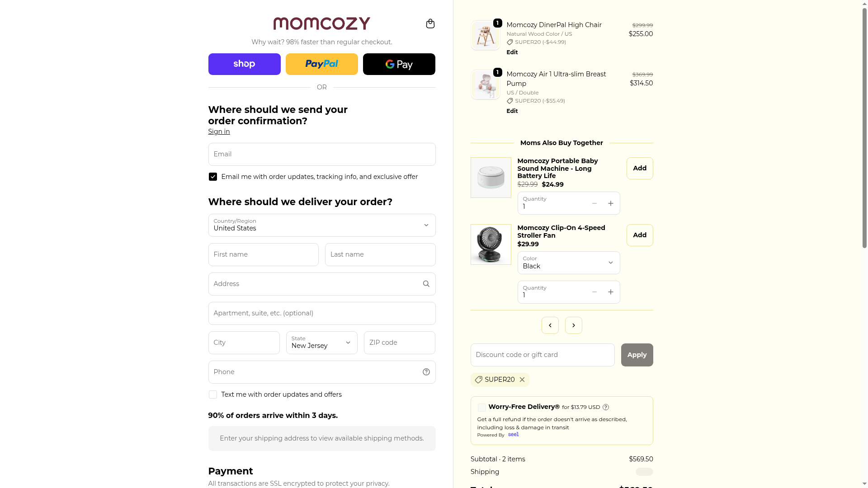
Task: Increase Stroller Fan quantity with plus
Action: point(610,292)
